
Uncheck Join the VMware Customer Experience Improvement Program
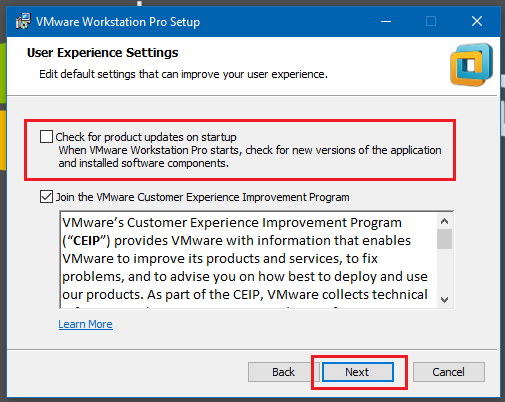point(46,197)
